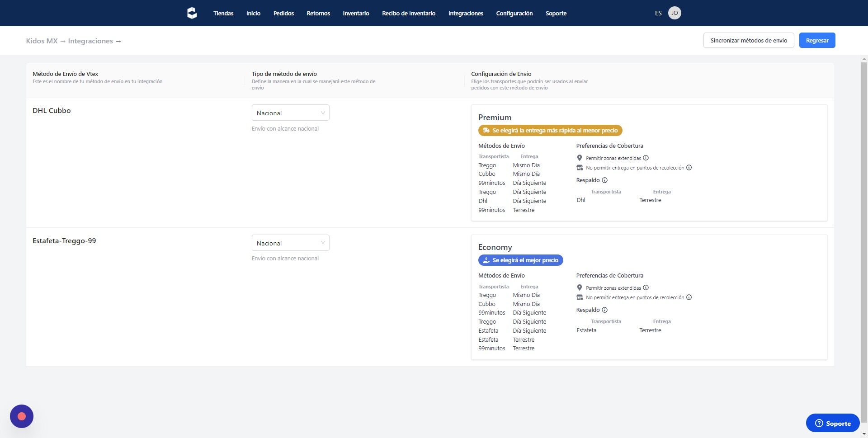The width and height of the screenshot is (868, 438).
Task: Click Estafeta Terrestre row in Economy
Action: point(506,340)
